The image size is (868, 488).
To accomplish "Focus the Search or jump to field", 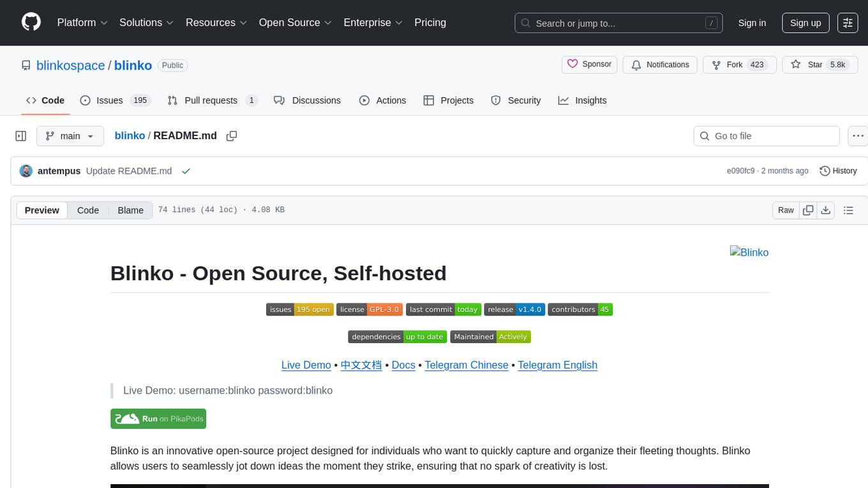I will pyautogui.click(x=618, y=23).
